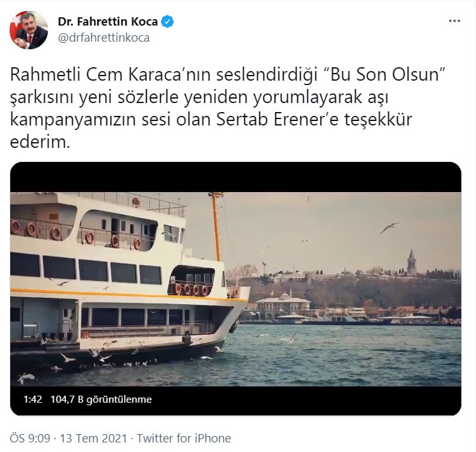Click the blue verified badge icon
Viewport: 476px width, 452px height.
point(167,22)
